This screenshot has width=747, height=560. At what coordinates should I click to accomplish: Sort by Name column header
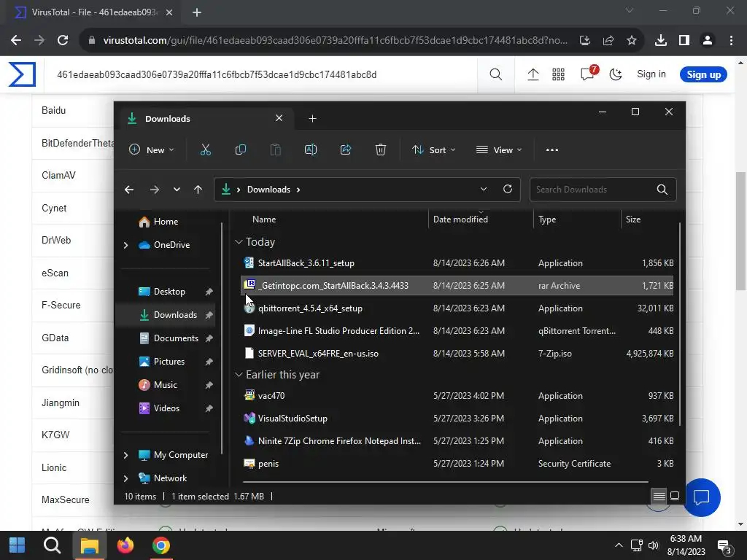264,219
